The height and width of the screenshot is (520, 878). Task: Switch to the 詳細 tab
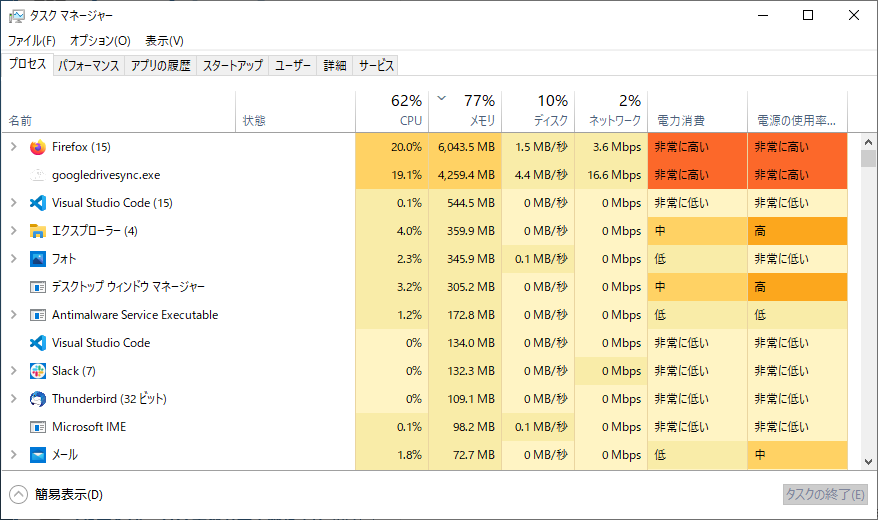tap(334, 65)
